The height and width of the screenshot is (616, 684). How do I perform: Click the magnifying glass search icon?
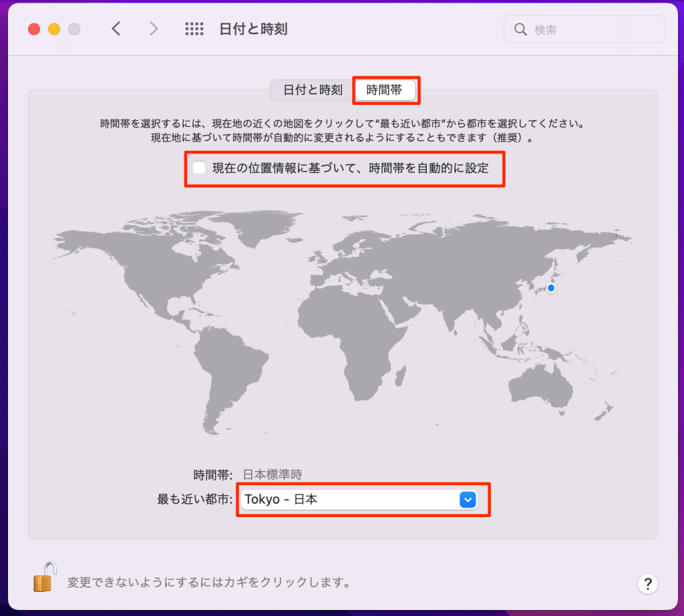[x=521, y=29]
